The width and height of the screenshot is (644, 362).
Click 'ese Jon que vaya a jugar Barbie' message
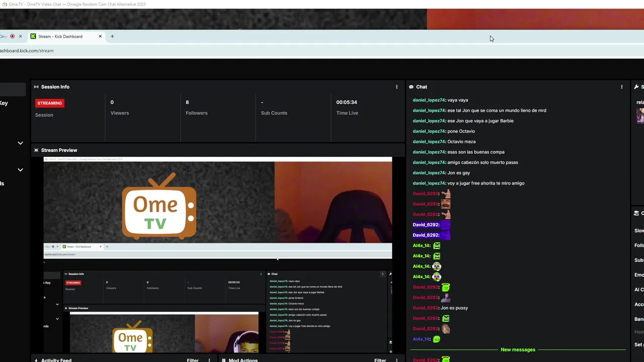click(x=480, y=121)
